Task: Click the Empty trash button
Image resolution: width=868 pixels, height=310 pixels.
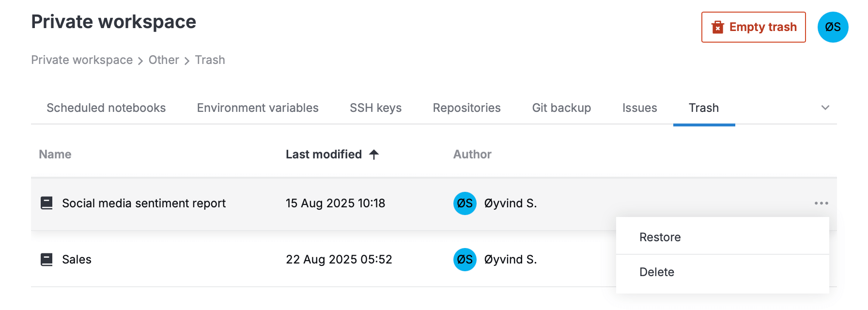Action: tap(753, 27)
